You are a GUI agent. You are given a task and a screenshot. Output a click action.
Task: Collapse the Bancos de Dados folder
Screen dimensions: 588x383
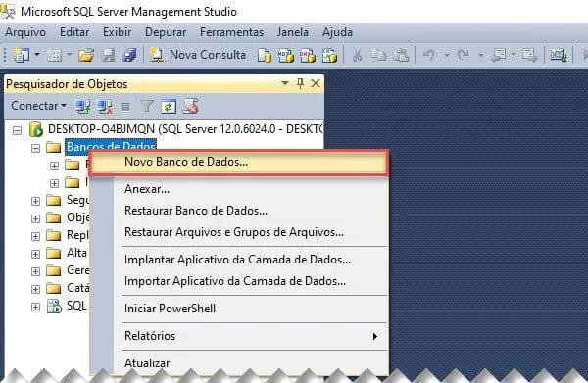click(x=35, y=149)
